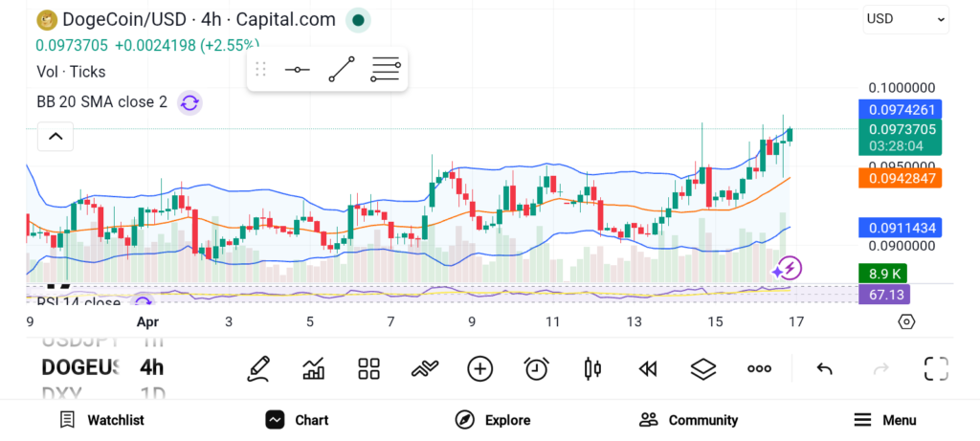Open the 4h interval selector

click(151, 367)
